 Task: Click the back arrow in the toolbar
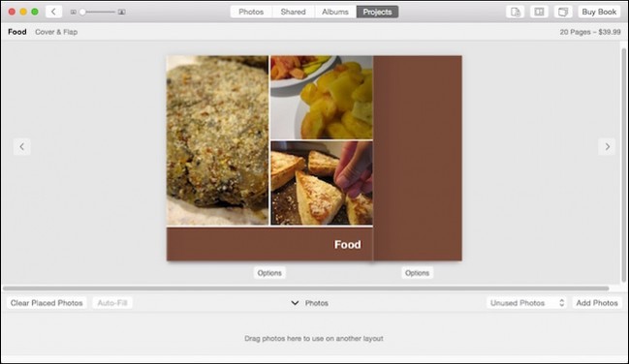(53, 12)
